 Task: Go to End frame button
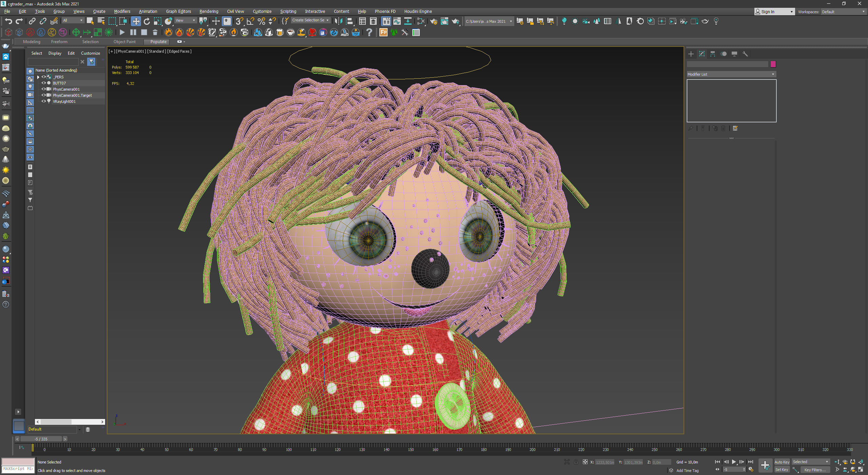coord(751,462)
